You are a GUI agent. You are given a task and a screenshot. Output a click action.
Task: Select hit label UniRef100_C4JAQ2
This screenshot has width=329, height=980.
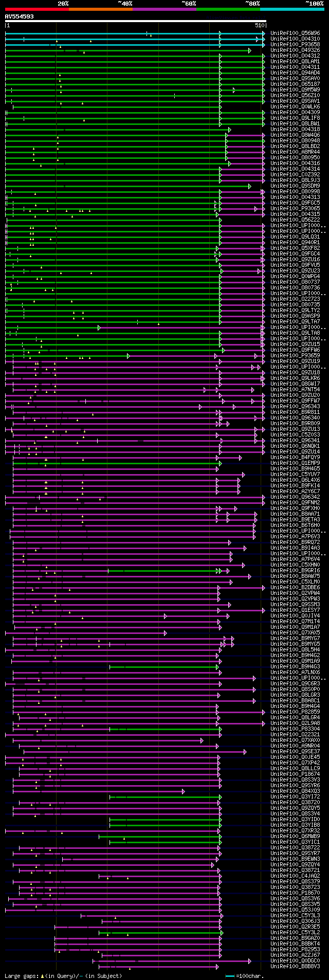tap(295, 876)
